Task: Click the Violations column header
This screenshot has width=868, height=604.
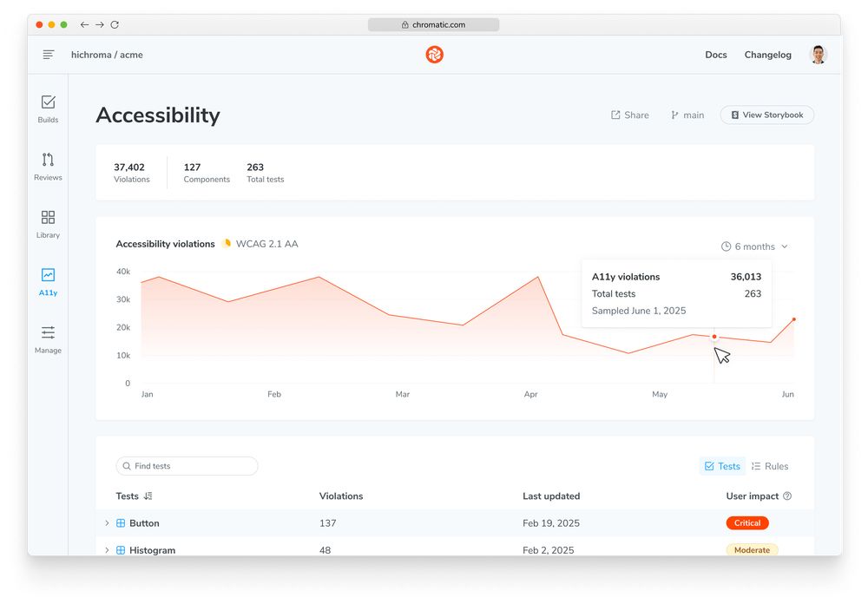Action: pos(341,496)
